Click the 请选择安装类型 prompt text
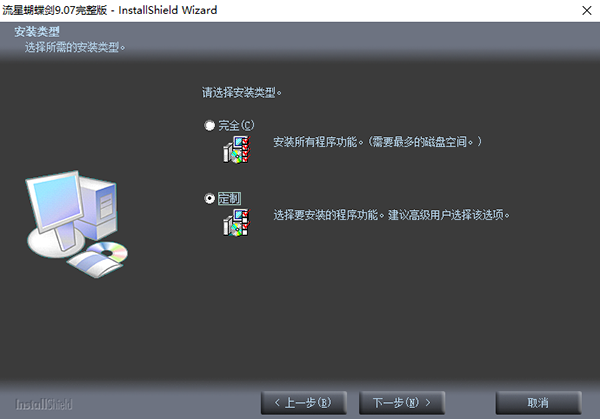The height and width of the screenshot is (419, 600). (242, 93)
